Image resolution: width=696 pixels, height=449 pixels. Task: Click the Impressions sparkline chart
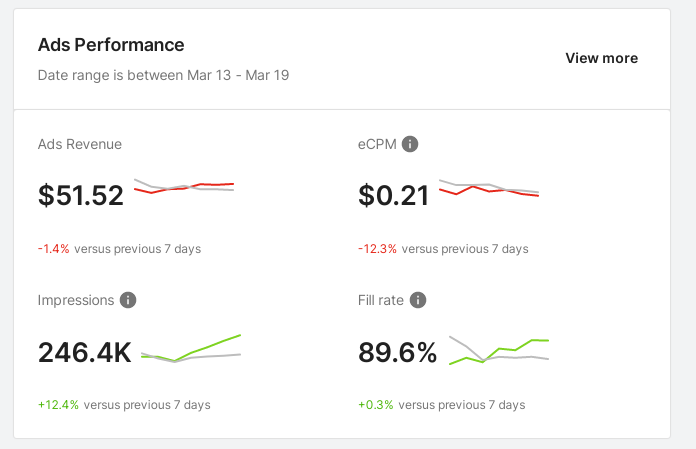191,348
